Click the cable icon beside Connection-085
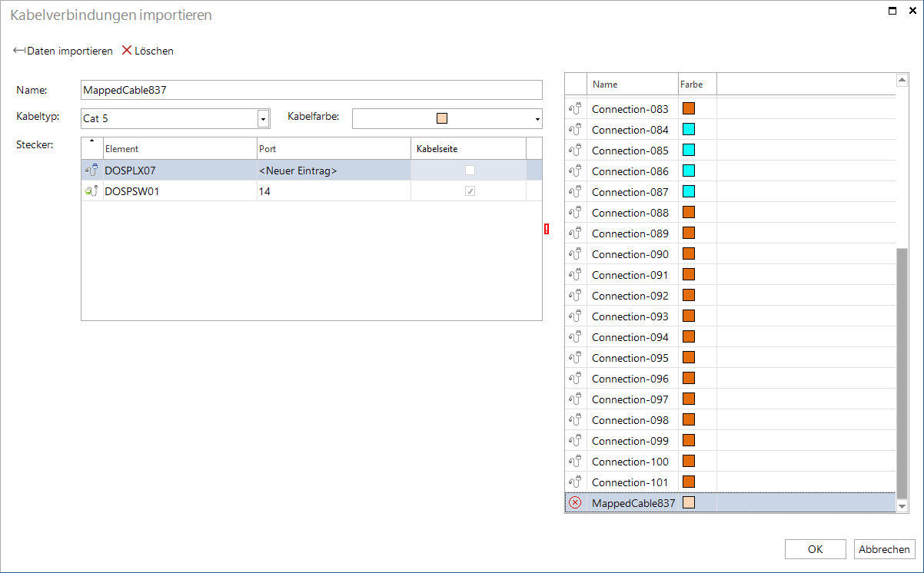This screenshot has height=573, width=924. 575,151
